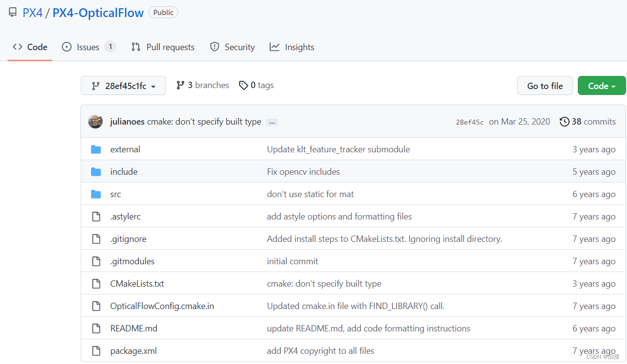
Task: Open commit 'Update klt_feature_tracker submodule'
Action: [338, 149]
